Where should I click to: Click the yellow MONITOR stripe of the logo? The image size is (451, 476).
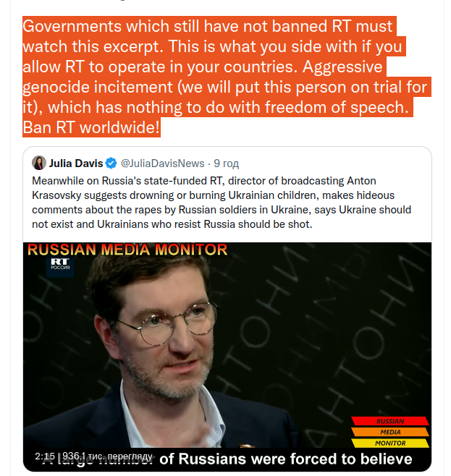[390, 443]
